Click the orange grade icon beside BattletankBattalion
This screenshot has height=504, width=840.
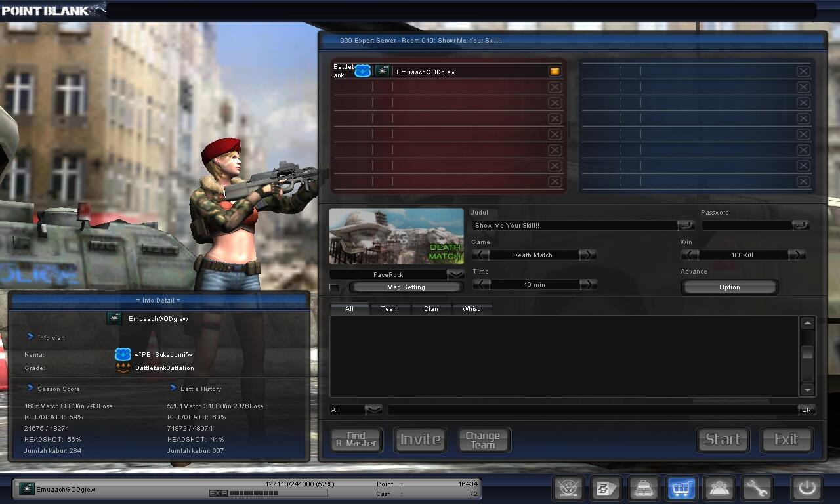click(x=123, y=368)
